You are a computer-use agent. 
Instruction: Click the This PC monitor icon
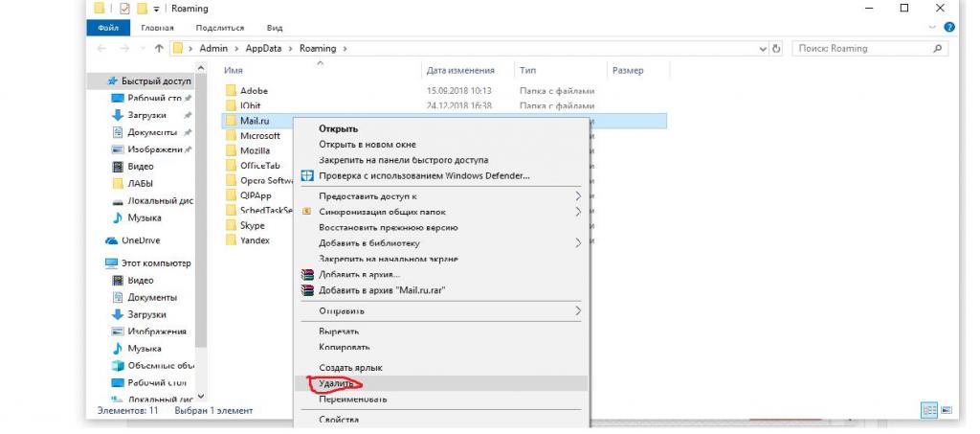click(x=112, y=263)
